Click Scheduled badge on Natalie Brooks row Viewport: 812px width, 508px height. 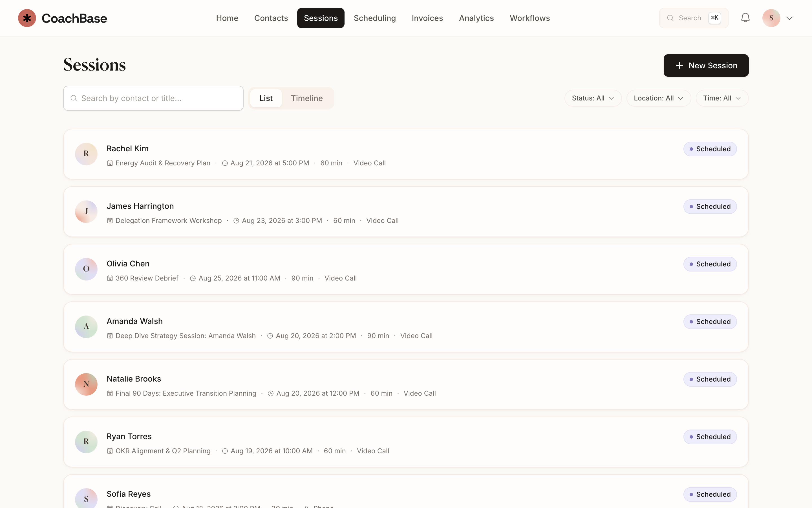point(710,379)
